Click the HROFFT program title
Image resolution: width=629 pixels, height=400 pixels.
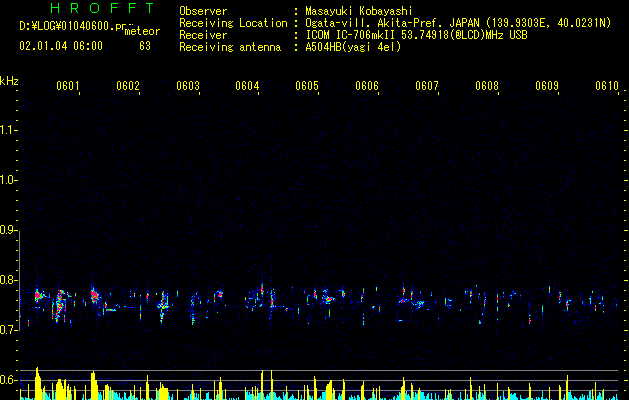(x=103, y=8)
